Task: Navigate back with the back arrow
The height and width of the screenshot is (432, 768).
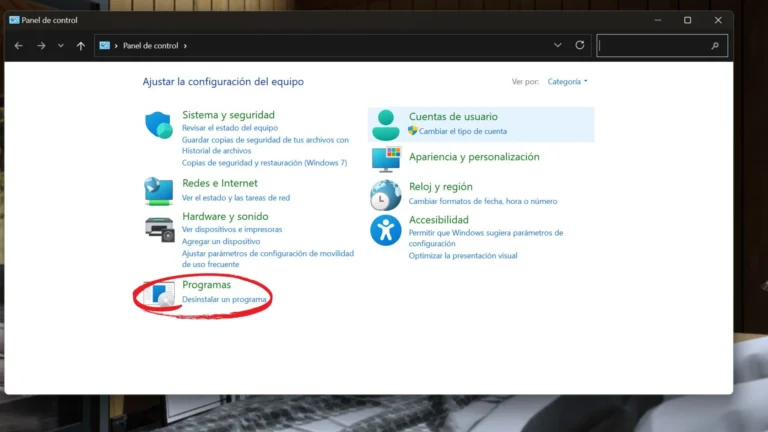Action: (x=19, y=46)
